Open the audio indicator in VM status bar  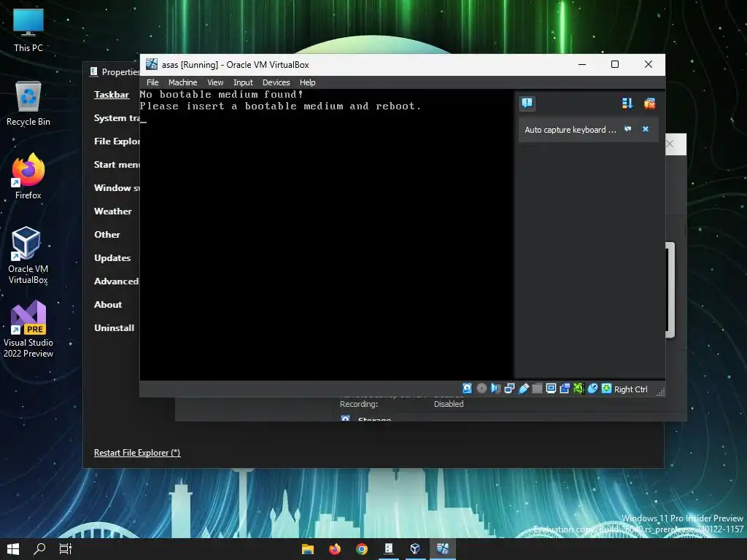coord(495,389)
